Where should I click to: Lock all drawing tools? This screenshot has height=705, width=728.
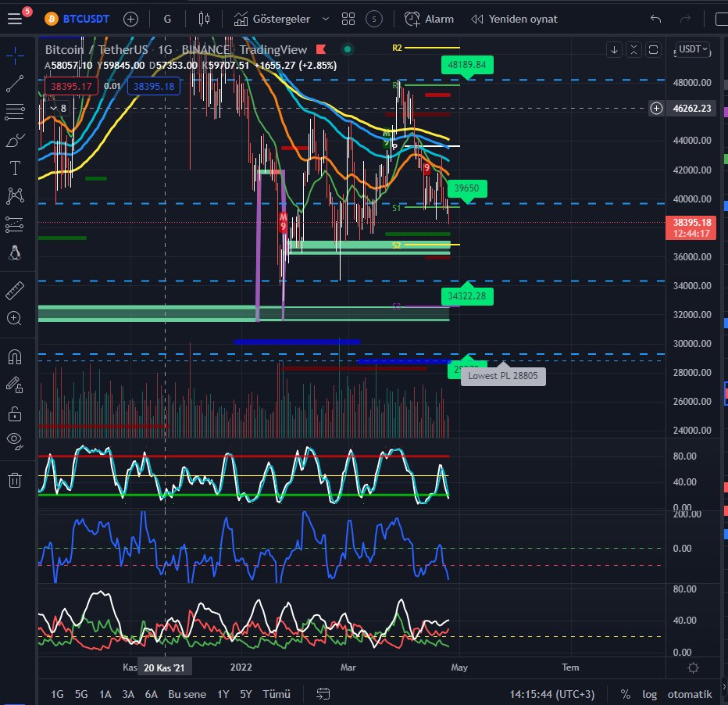(15, 413)
